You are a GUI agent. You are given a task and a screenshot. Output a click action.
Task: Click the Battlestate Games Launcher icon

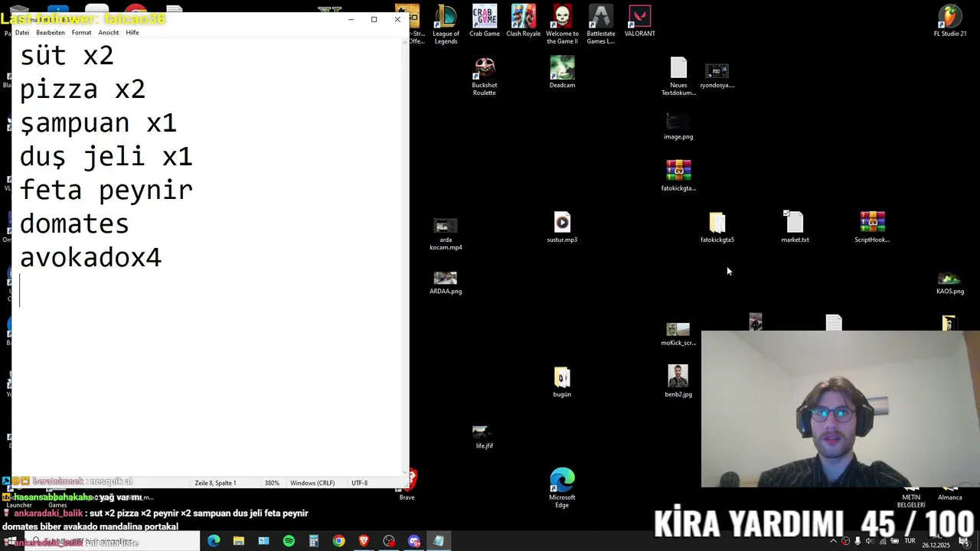click(x=601, y=24)
